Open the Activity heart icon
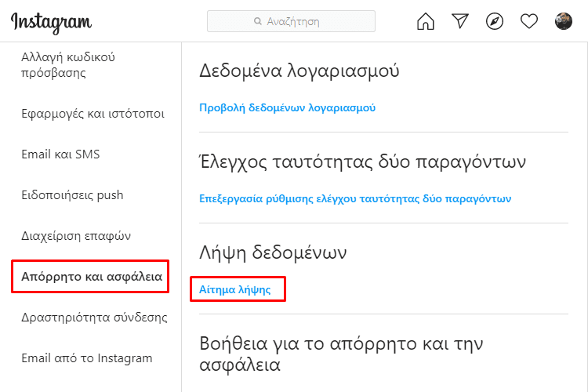Screen dimensions: 588x392 click(x=529, y=21)
